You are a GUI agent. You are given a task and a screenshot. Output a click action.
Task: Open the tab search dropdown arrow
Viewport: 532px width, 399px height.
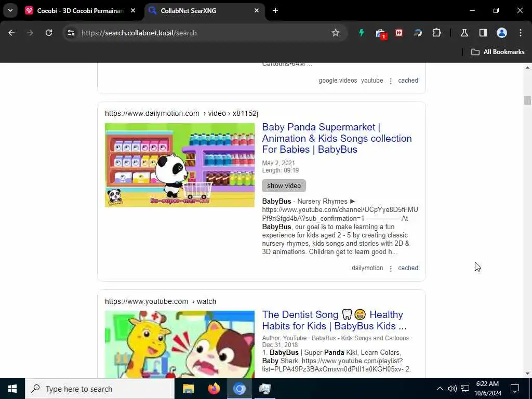[x=10, y=10]
